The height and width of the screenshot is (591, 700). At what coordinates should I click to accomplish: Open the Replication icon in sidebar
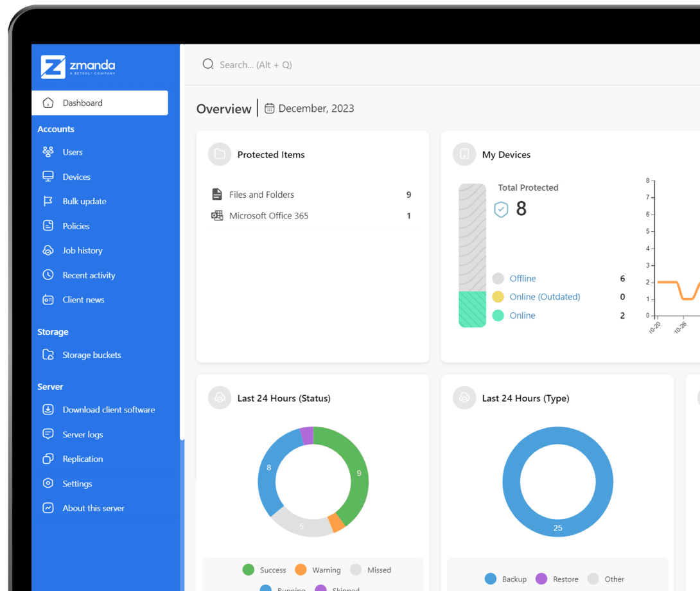tap(48, 459)
